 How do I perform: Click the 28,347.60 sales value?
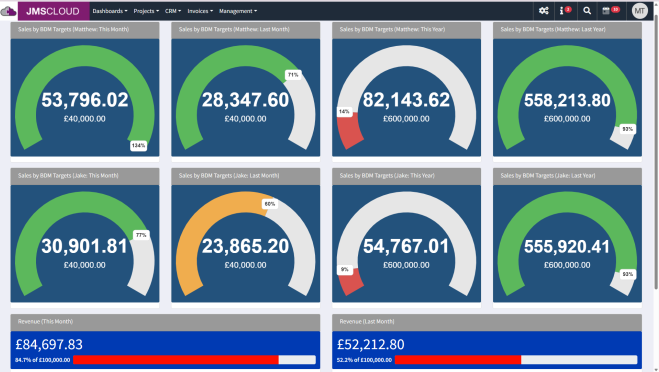pos(245,100)
